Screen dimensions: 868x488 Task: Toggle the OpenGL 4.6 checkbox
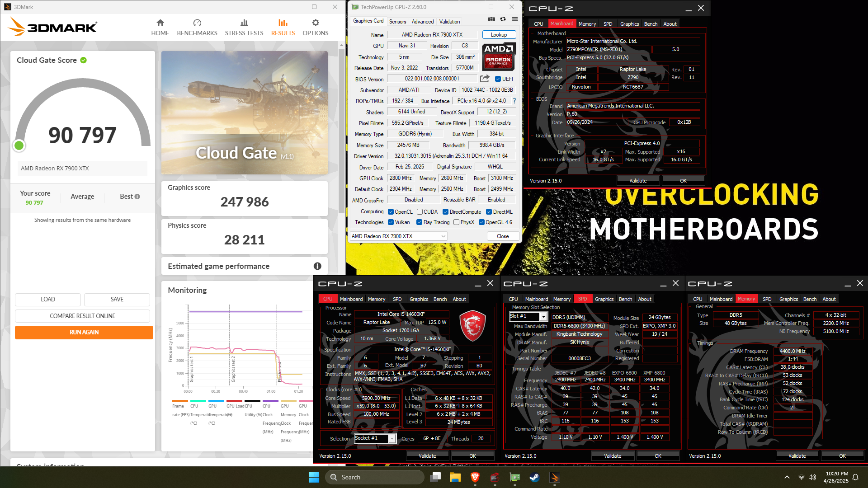(x=481, y=222)
